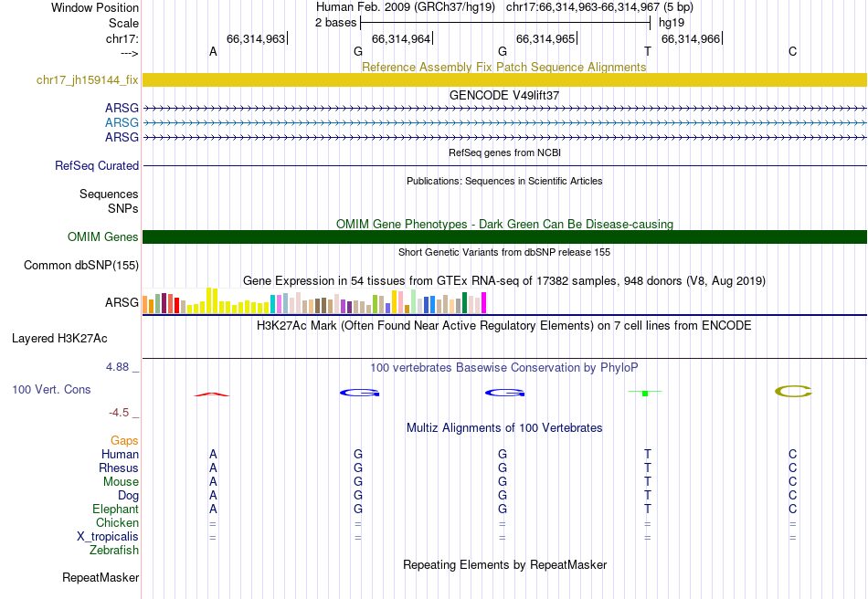The image size is (868, 599).
Task: Open the light-blue ARSG transcript label
Action: pyautogui.click(x=122, y=122)
